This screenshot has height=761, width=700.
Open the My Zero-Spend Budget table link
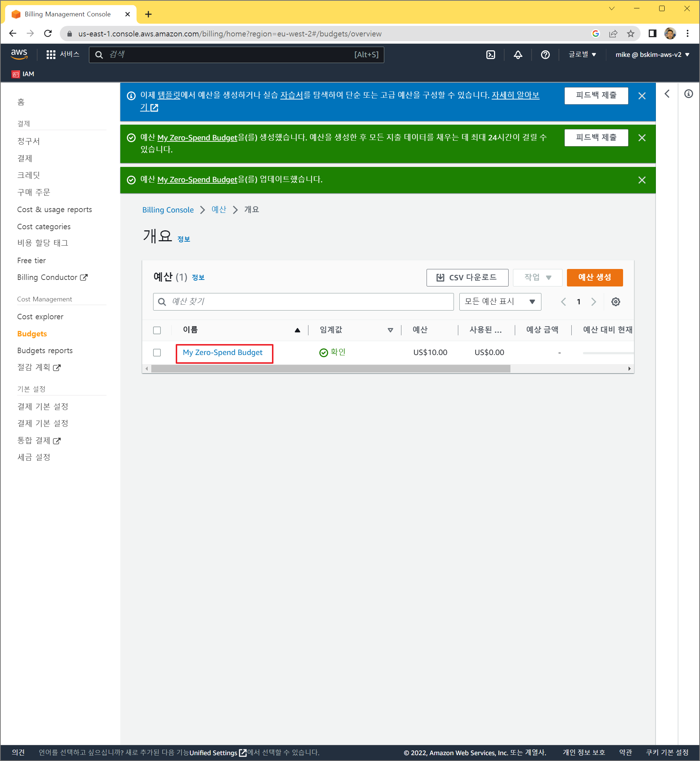[223, 352]
